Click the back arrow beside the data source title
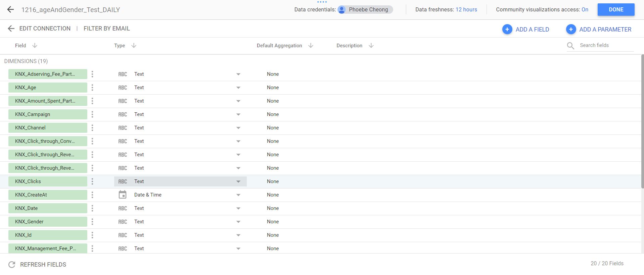Viewport: 644px width, 275px height. (10, 10)
